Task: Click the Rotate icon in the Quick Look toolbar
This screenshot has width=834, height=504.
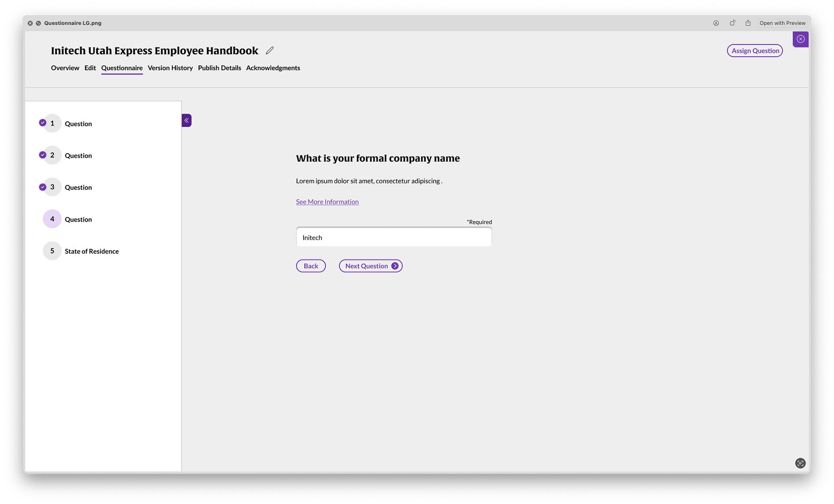Action: (732, 23)
